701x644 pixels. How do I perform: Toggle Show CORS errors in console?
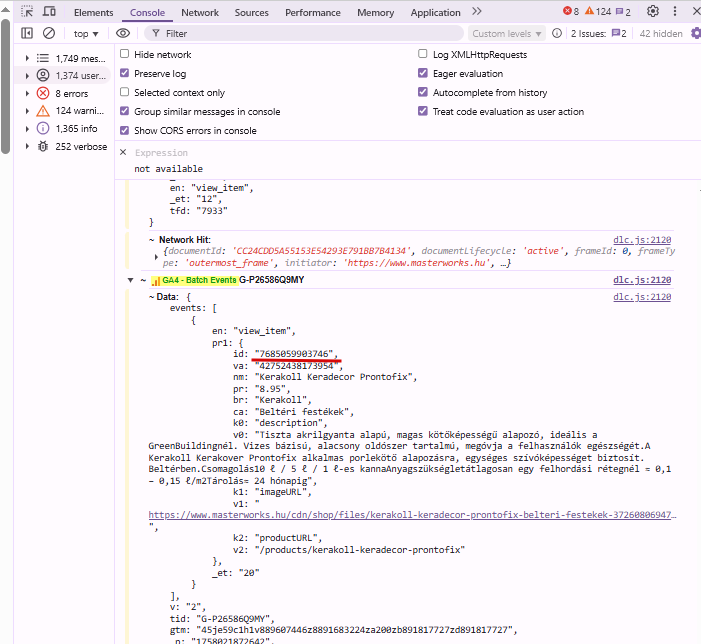click(125, 130)
